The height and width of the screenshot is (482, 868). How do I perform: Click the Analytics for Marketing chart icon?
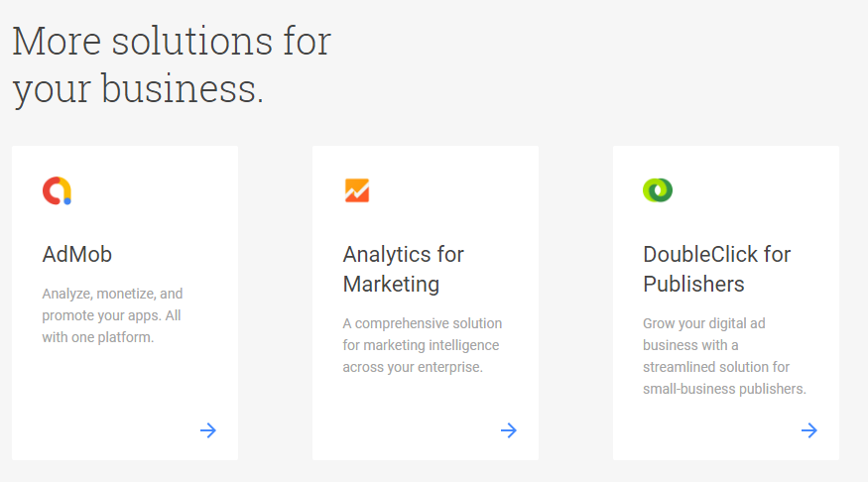(x=357, y=190)
